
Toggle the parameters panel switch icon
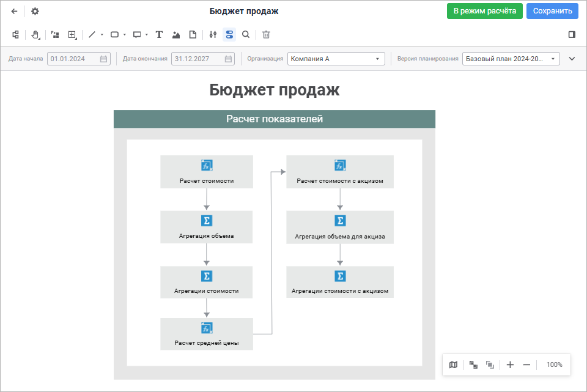[229, 35]
